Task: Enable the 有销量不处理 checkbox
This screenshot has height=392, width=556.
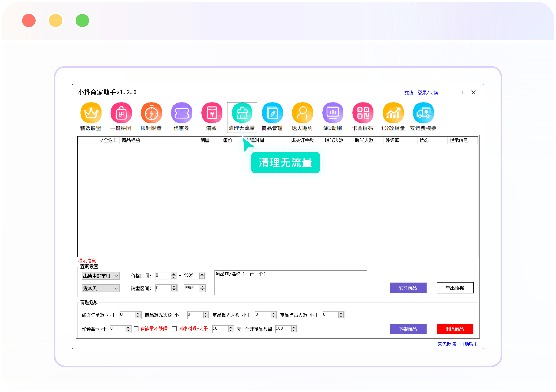Action: pos(136,329)
